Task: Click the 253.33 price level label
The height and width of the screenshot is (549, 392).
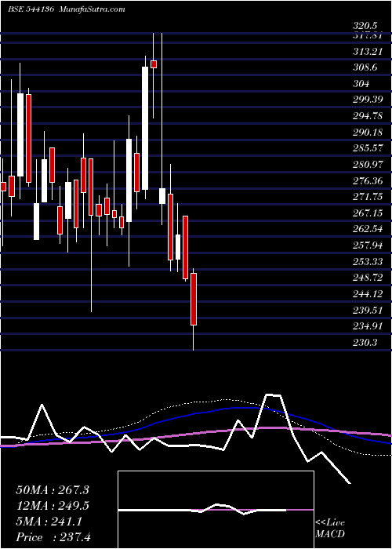Action: [x=368, y=261]
